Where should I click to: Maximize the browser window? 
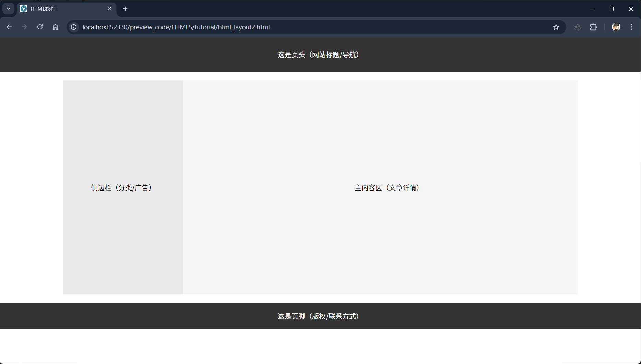611,9
